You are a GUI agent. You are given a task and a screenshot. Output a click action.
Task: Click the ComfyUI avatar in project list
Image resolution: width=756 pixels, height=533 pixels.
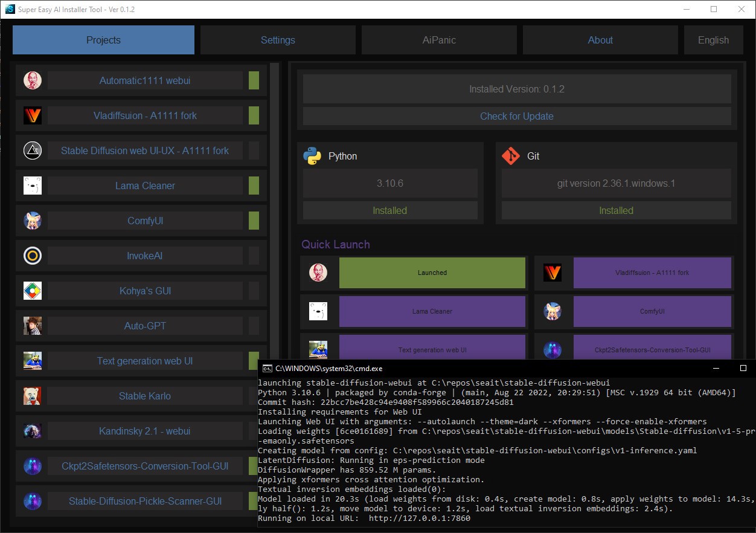tap(33, 221)
